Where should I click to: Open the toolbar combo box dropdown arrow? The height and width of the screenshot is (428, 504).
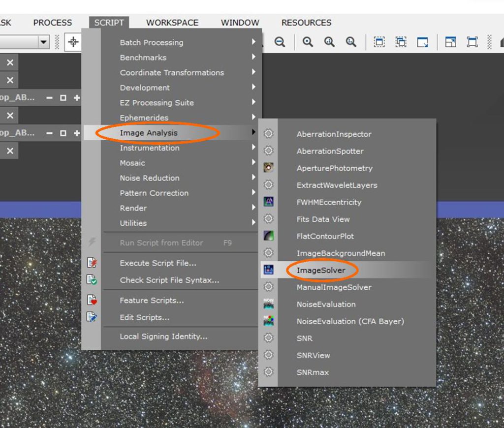[44, 42]
